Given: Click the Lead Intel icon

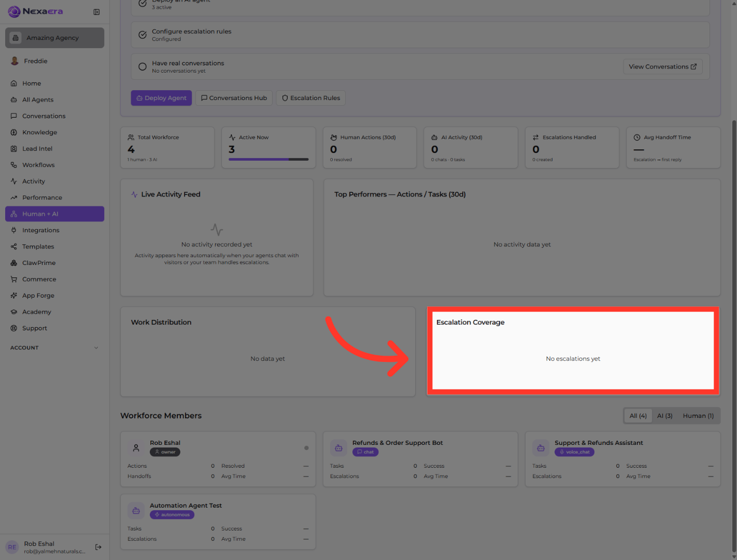Looking at the screenshot, I should coord(14,149).
